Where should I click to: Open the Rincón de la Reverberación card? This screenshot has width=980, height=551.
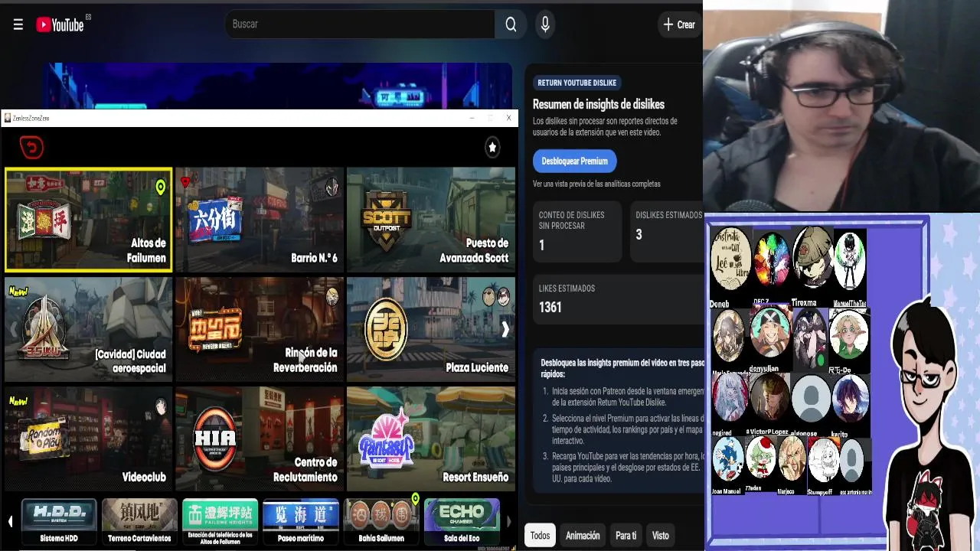[x=259, y=329]
